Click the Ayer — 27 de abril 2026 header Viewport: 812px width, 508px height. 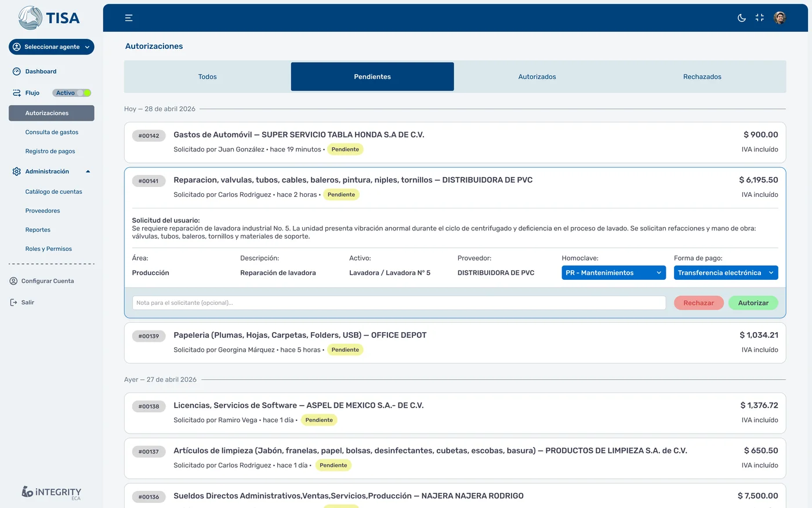point(160,380)
